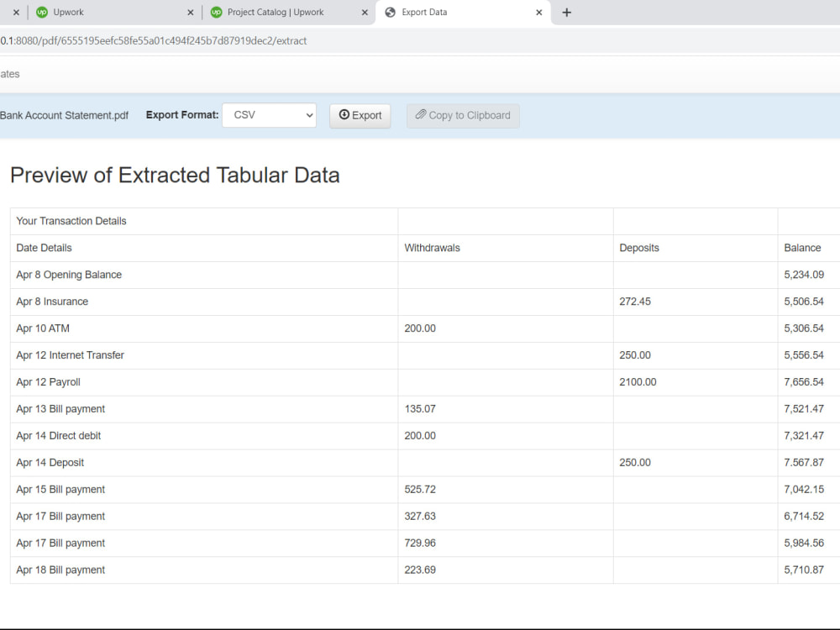Click the 7,656.54 balance value
Viewport: 840px width, 630px height.
pos(804,382)
